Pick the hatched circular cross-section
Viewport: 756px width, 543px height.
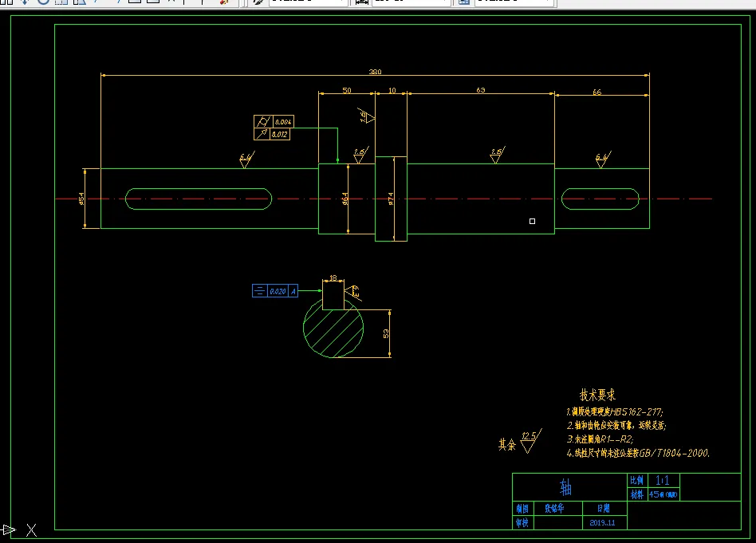333,328
